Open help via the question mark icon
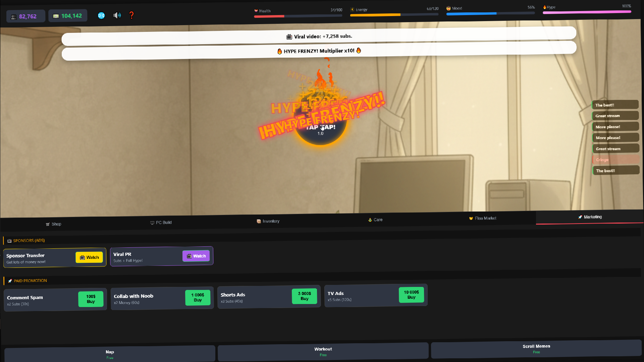 [131, 15]
